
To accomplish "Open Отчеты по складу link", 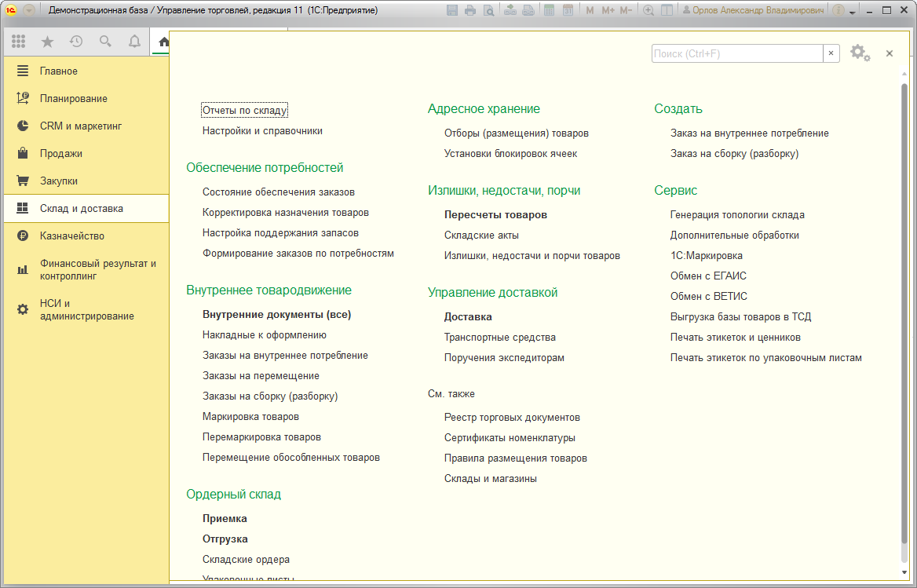I will [244, 110].
